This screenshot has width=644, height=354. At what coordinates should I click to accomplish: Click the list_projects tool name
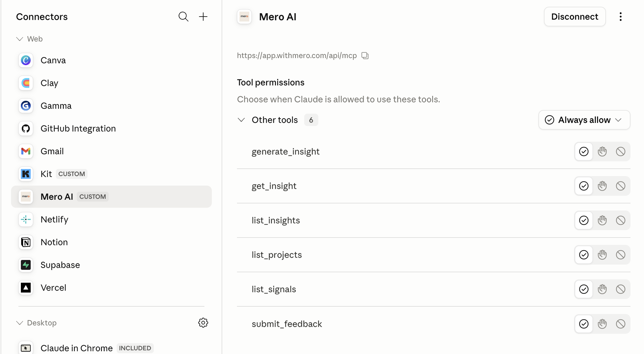coord(277,255)
